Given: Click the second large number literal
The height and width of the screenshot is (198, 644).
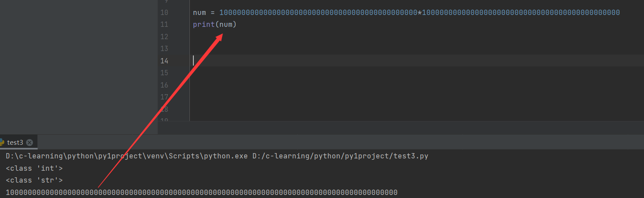Looking at the screenshot, I should 521,12.
